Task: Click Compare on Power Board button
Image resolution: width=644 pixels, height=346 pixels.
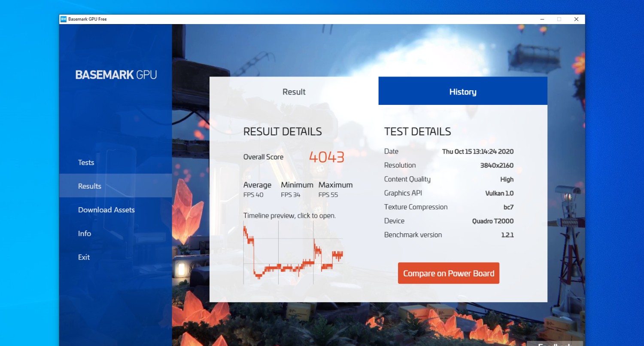Action: [x=449, y=273]
